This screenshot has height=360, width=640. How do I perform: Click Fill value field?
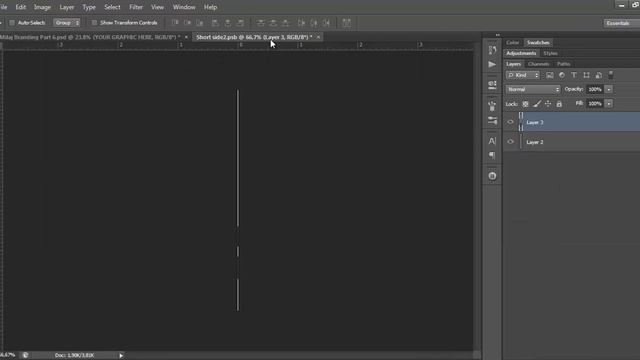click(595, 104)
